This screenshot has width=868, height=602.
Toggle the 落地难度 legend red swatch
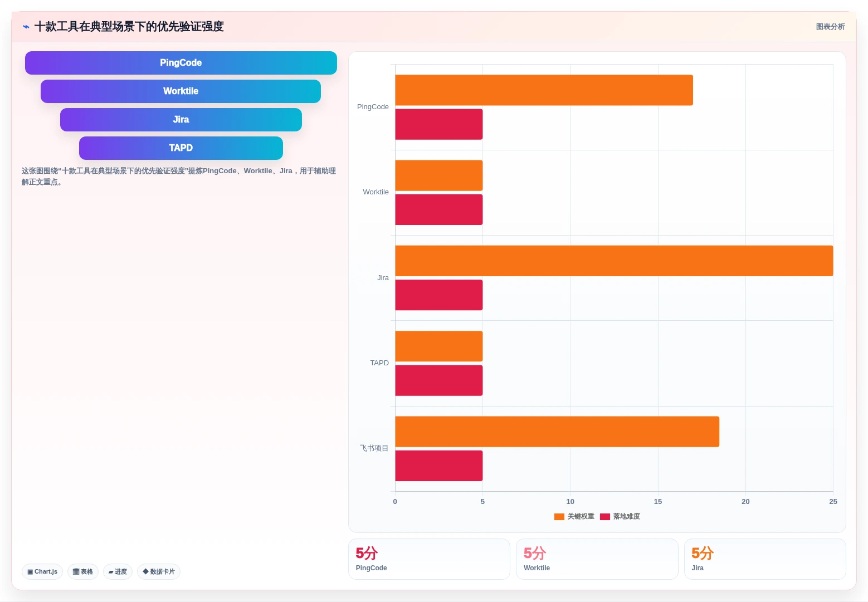605,517
